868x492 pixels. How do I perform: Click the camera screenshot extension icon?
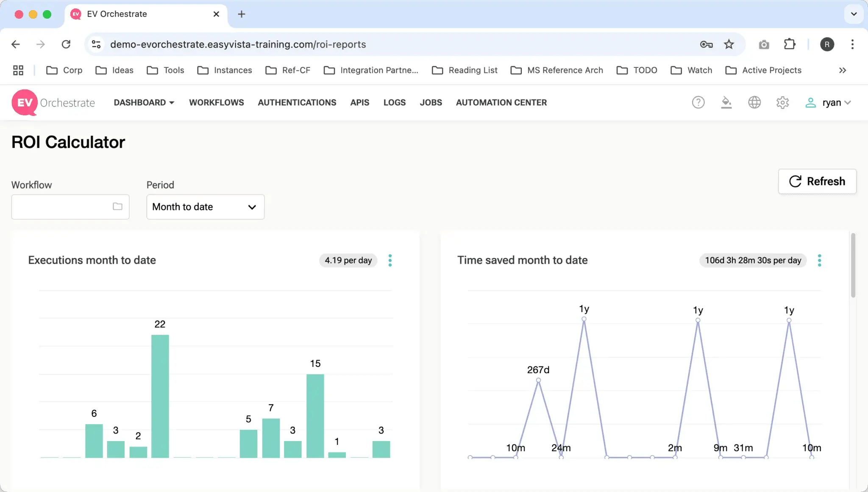click(764, 45)
